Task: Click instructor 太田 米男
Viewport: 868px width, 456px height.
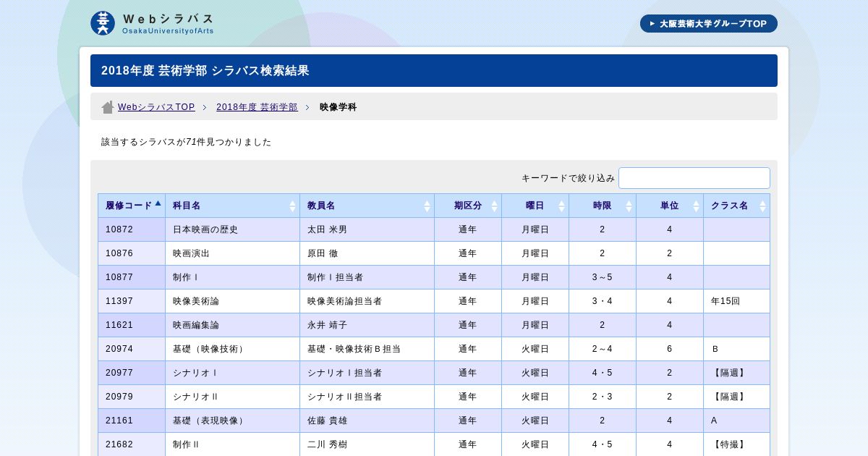Action: (327, 229)
